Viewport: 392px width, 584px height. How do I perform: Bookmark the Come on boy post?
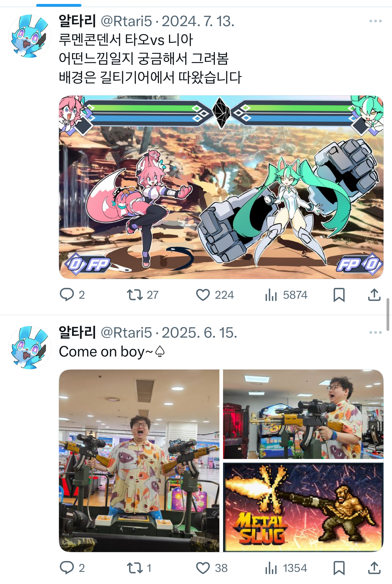click(x=339, y=568)
